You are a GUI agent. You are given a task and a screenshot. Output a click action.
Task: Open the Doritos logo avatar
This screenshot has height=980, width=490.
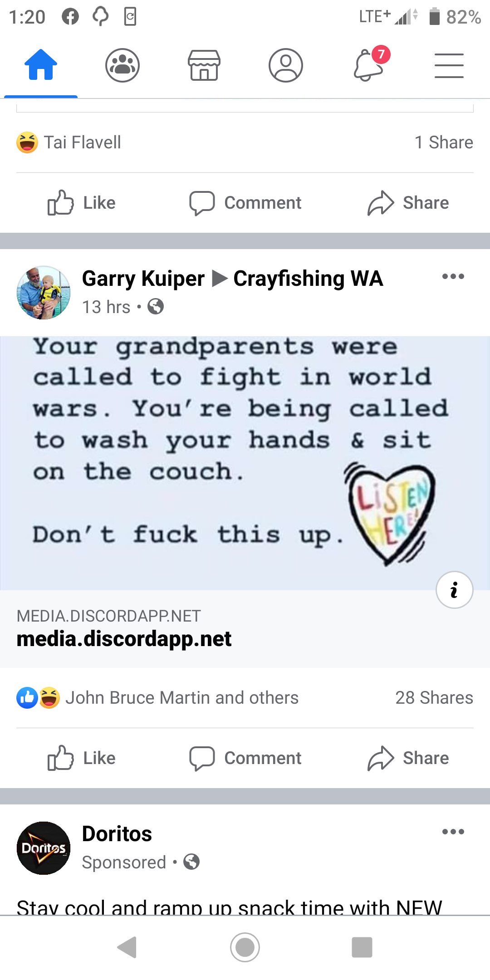click(44, 848)
